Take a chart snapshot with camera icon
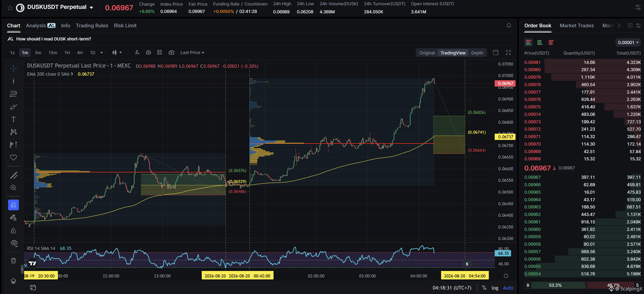The image size is (644, 294). pyautogui.click(x=171, y=52)
